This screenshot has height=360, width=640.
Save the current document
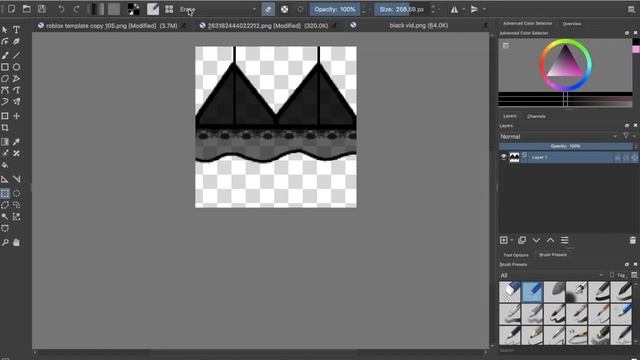(x=42, y=9)
